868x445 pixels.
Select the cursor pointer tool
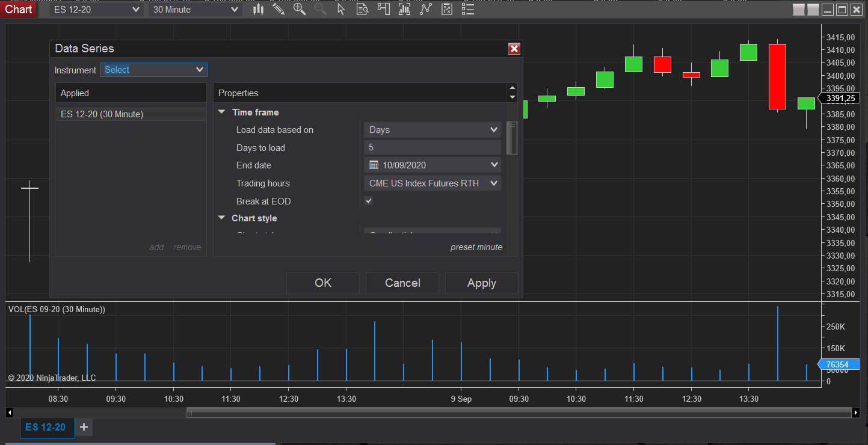point(341,9)
